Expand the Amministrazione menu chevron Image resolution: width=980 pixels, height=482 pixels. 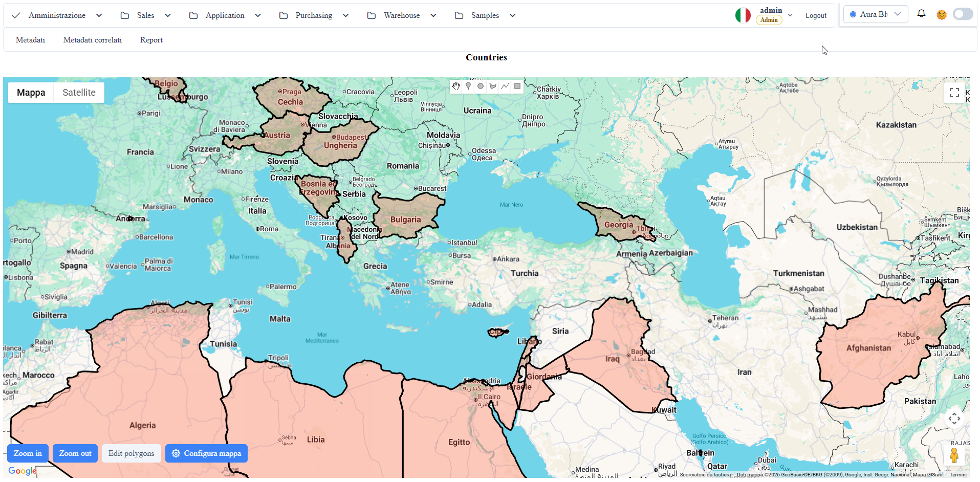click(x=99, y=15)
